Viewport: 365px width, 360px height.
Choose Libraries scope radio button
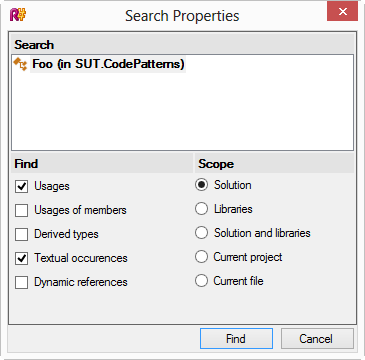(201, 209)
